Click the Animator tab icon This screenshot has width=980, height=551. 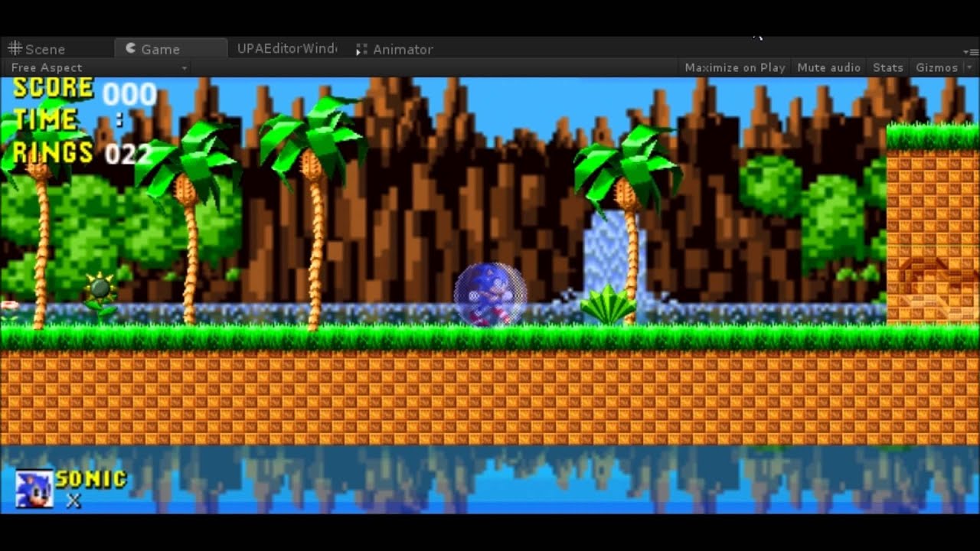(x=361, y=49)
